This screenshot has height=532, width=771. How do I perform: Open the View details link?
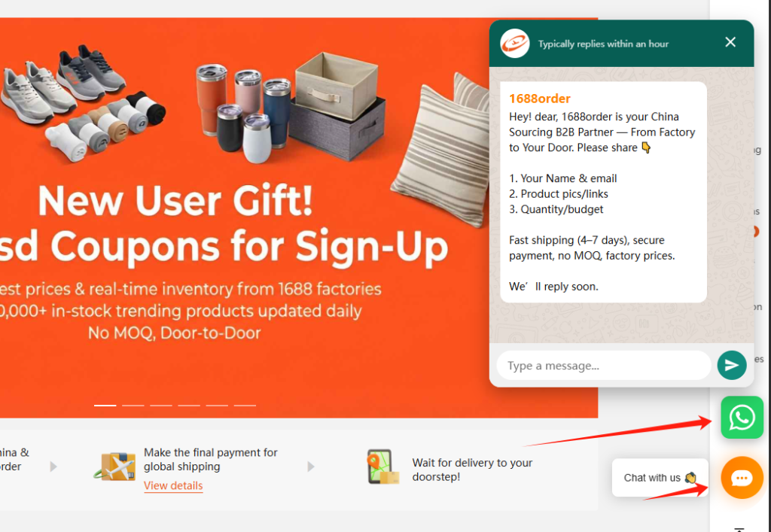coord(173,485)
